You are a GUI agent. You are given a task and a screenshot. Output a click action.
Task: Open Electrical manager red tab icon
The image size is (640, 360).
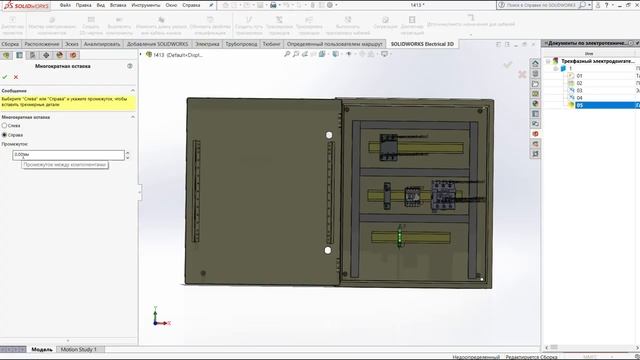(x=73, y=55)
